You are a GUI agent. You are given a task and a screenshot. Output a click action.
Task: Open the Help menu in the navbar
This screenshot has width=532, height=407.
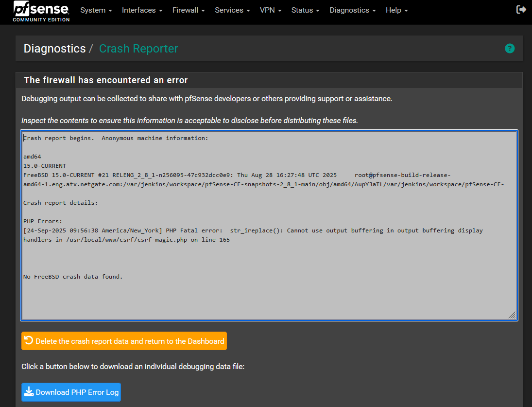point(396,10)
